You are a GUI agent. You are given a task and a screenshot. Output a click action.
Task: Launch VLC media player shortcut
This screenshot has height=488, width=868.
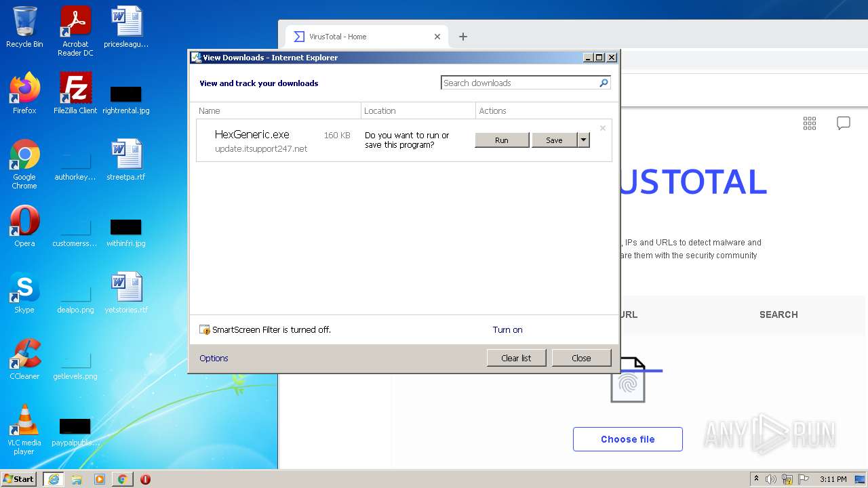point(24,430)
